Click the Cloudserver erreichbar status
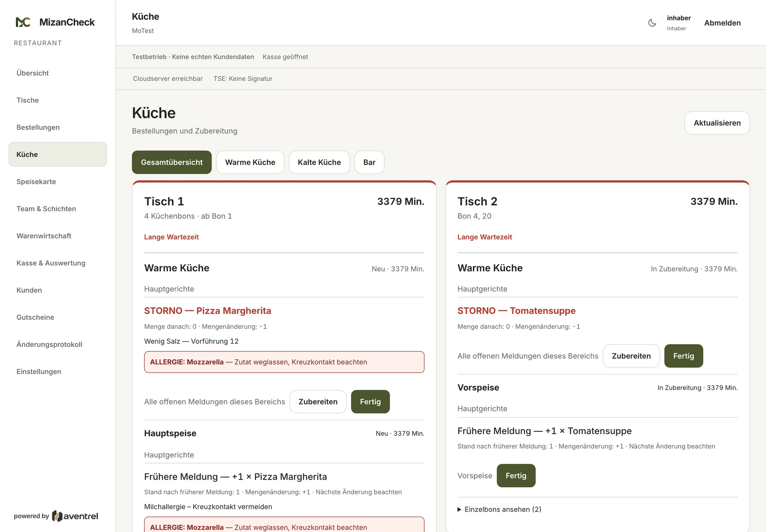The height and width of the screenshot is (532, 766). [x=168, y=79]
